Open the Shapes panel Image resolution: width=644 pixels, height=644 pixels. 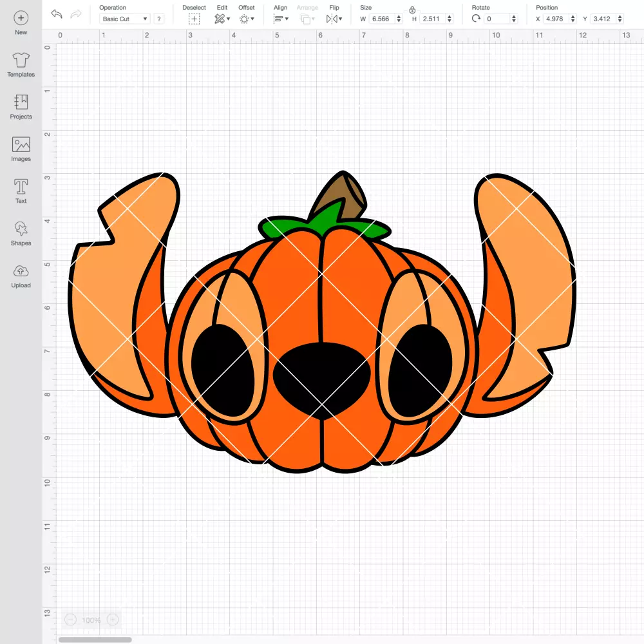point(21,233)
